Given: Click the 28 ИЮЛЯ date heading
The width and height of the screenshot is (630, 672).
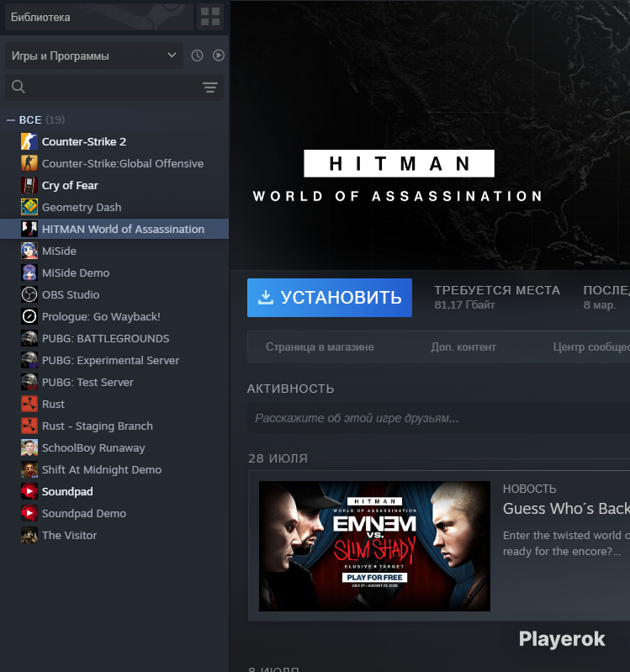Looking at the screenshot, I should [x=278, y=458].
